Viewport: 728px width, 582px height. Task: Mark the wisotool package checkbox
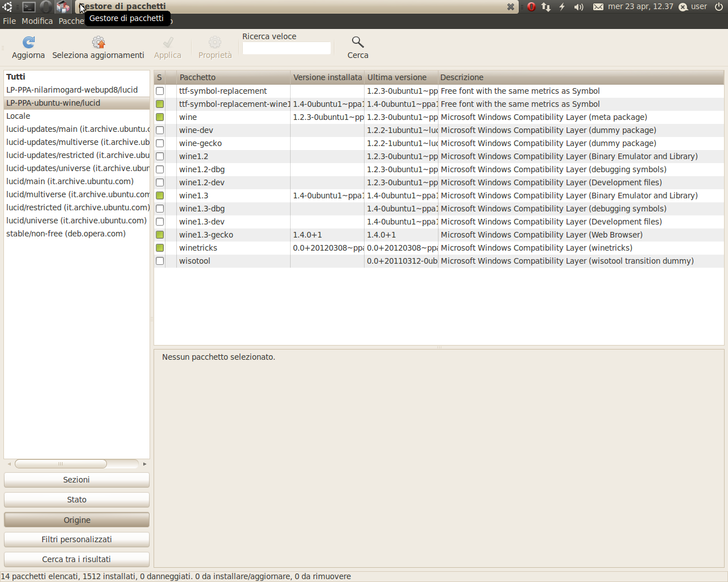[x=160, y=261]
